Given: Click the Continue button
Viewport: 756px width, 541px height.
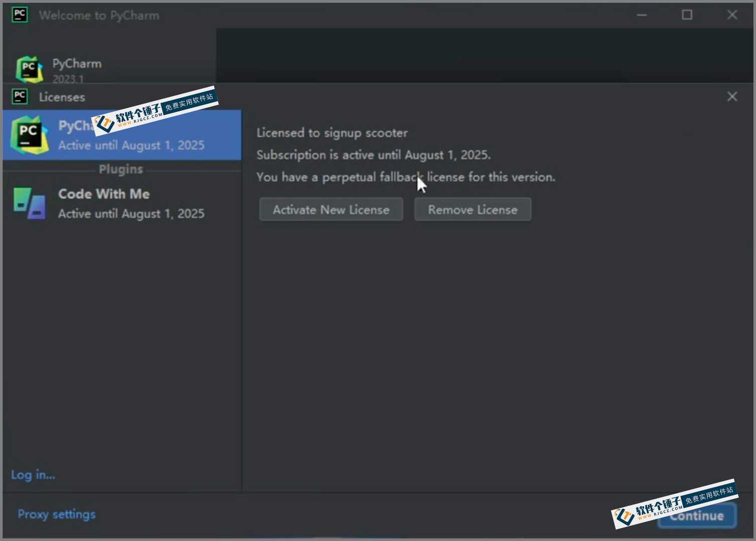Looking at the screenshot, I should click(697, 515).
